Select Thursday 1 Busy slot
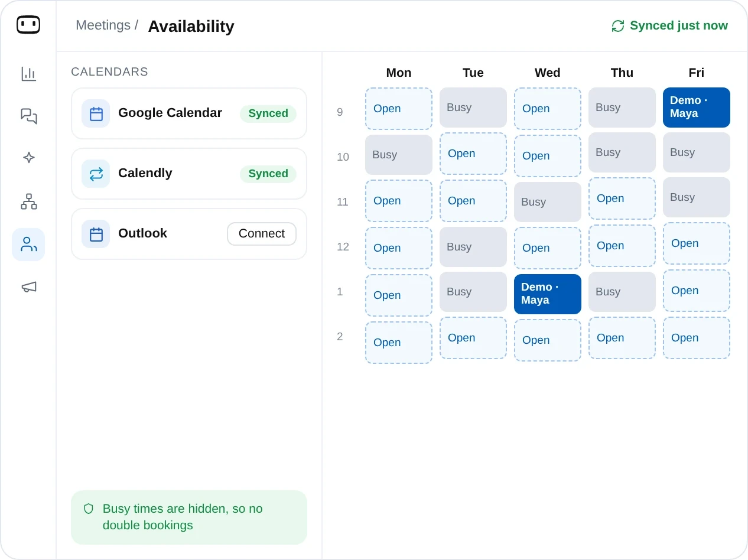The image size is (748, 560). (622, 292)
